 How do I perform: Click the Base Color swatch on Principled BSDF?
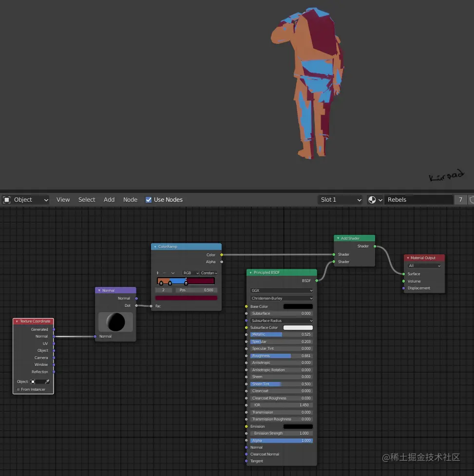tap(298, 306)
